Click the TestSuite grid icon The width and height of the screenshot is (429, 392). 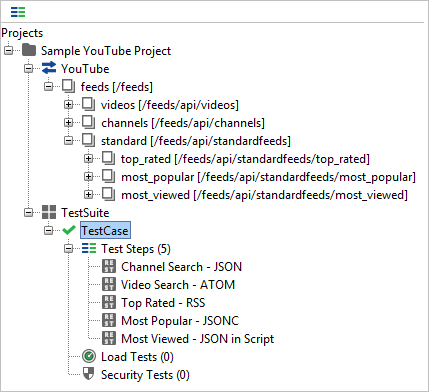tap(49, 212)
